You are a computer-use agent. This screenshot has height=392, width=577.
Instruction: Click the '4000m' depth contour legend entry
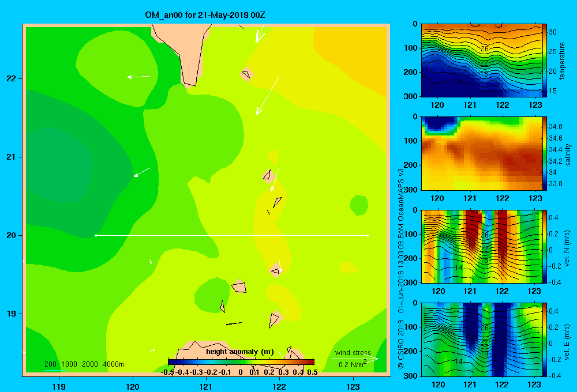pyautogui.click(x=113, y=364)
